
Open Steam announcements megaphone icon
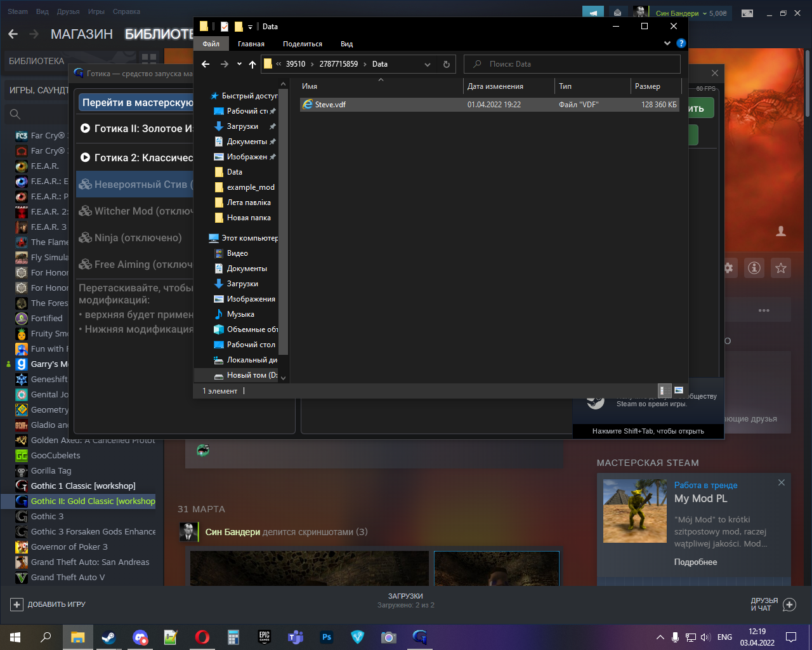click(x=593, y=13)
